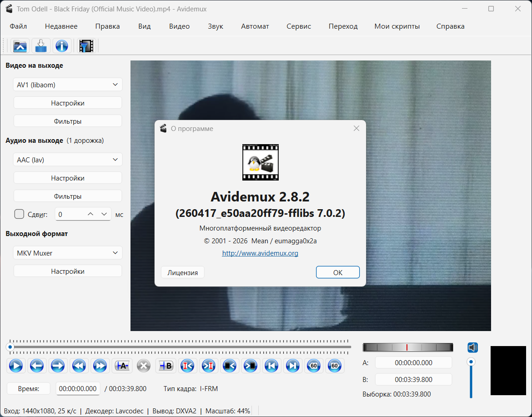Set start marker A
The image size is (532, 417).
coord(122,366)
